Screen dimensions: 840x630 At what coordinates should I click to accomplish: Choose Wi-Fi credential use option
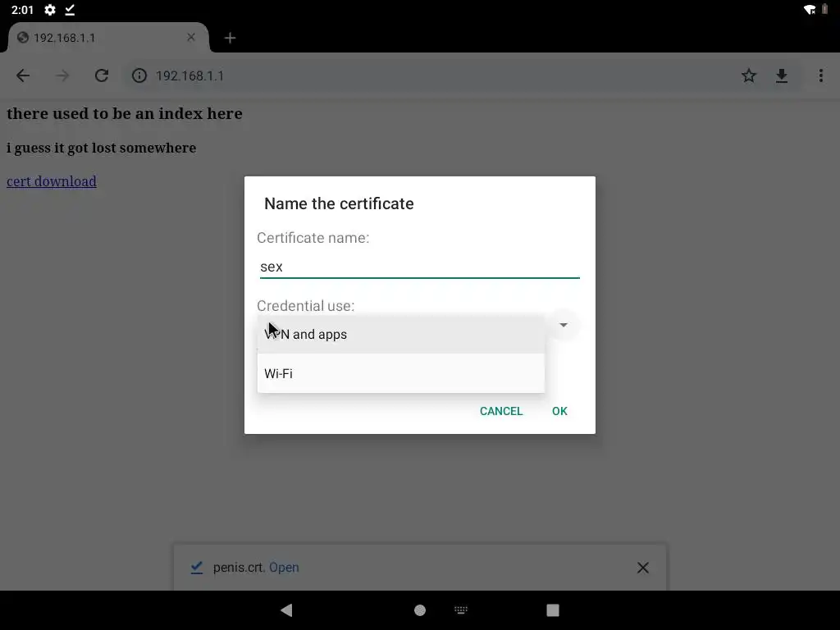coord(400,373)
